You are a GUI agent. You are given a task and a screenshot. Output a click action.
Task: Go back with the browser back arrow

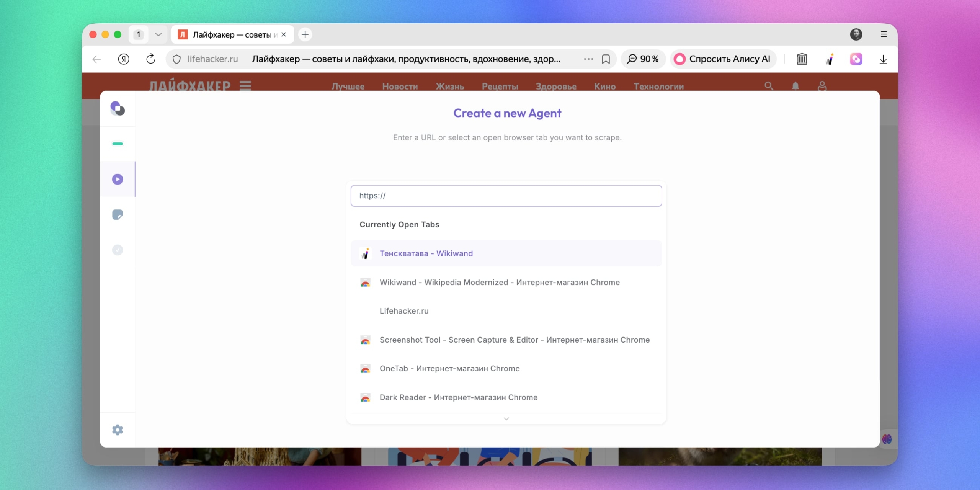click(x=96, y=59)
